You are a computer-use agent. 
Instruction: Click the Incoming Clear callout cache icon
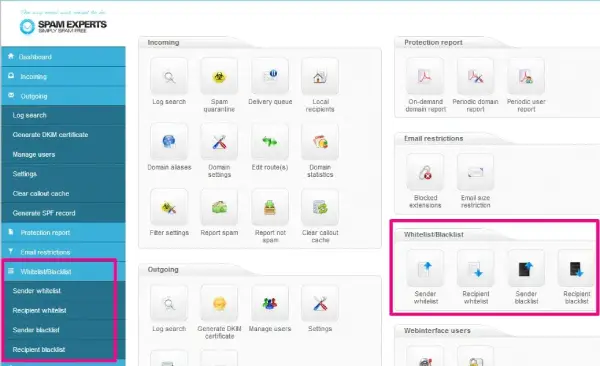point(320,207)
